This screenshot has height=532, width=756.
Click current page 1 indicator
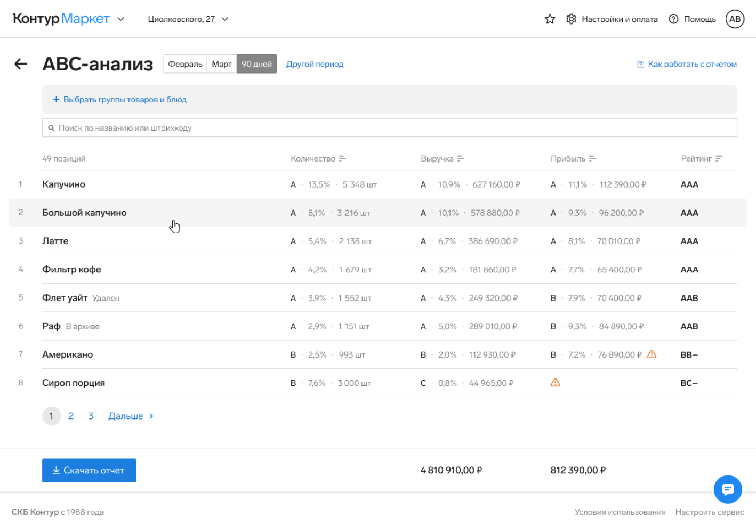pyautogui.click(x=51, y=416)
